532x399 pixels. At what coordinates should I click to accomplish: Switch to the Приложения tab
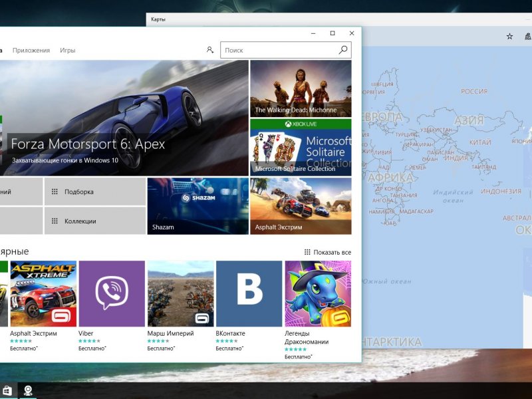coord(31,51)
